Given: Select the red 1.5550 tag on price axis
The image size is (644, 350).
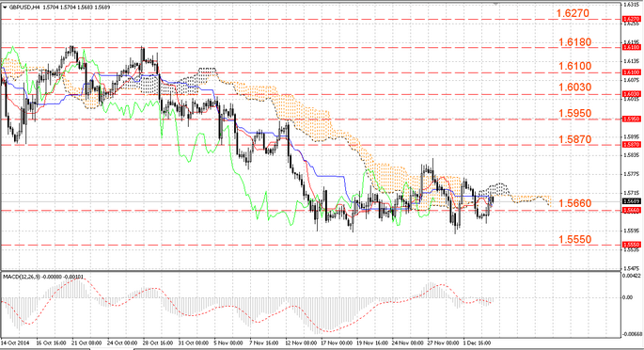Looking at the screenshot, I should (x=631, y=245).
